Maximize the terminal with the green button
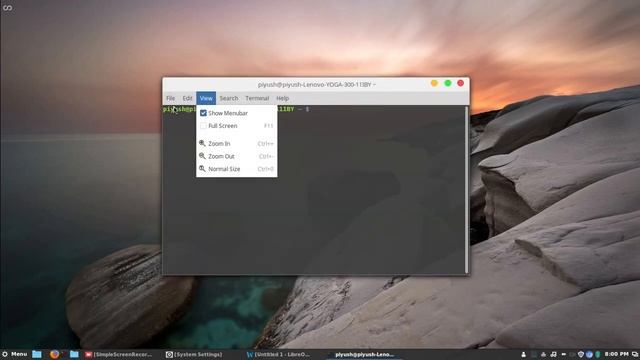The image size is (640, 360). tap(448, 83)
